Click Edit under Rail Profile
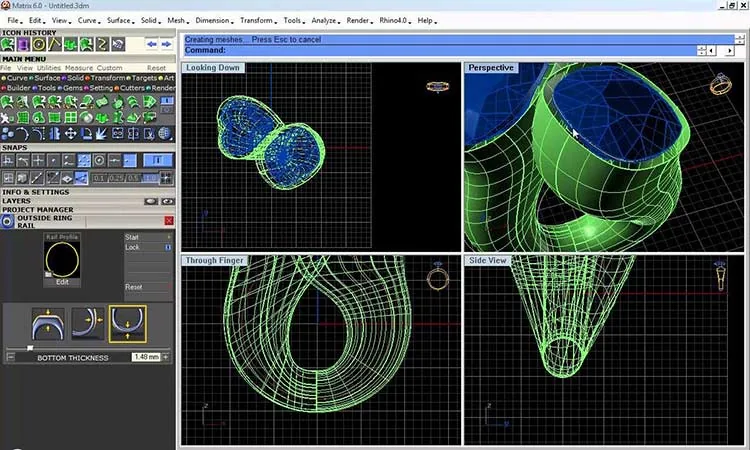750x450 pixels. [62, 282]
